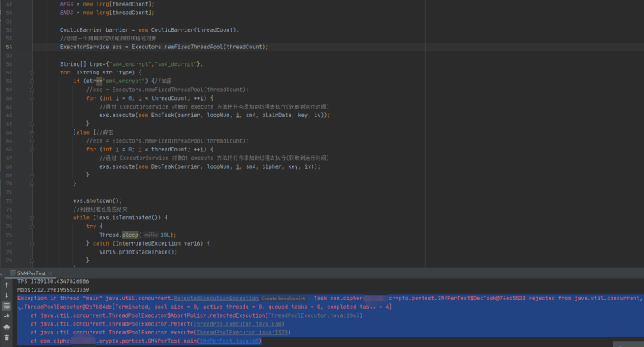Viewport: 644px width, 347px height.
Task: Collapse the for loop fold at line 66
Action: pos(32,150)
